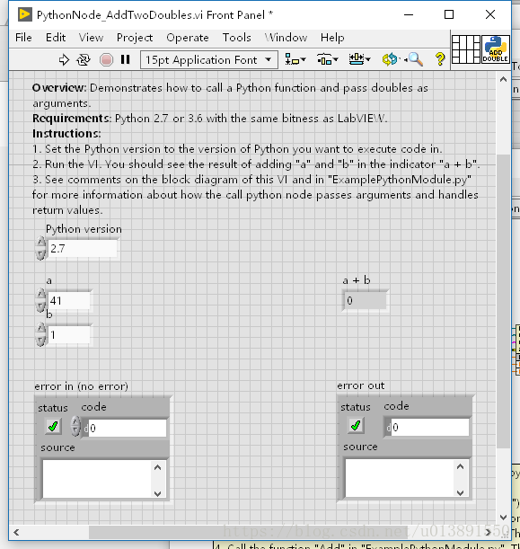The width and height of the screenshot is (520, 549).
Task: Click the 'a + b' result indicator
Action: point(365,300)
